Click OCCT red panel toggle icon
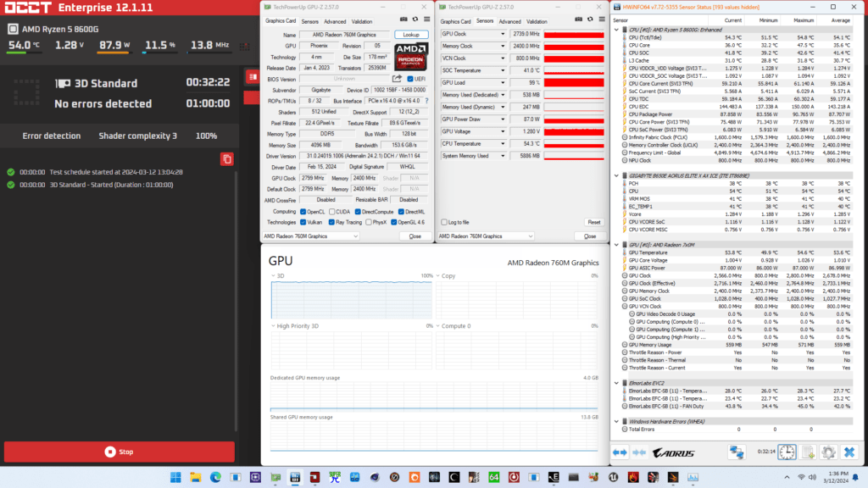This screenshot has width=868, height=488. (x=253, y=77)
